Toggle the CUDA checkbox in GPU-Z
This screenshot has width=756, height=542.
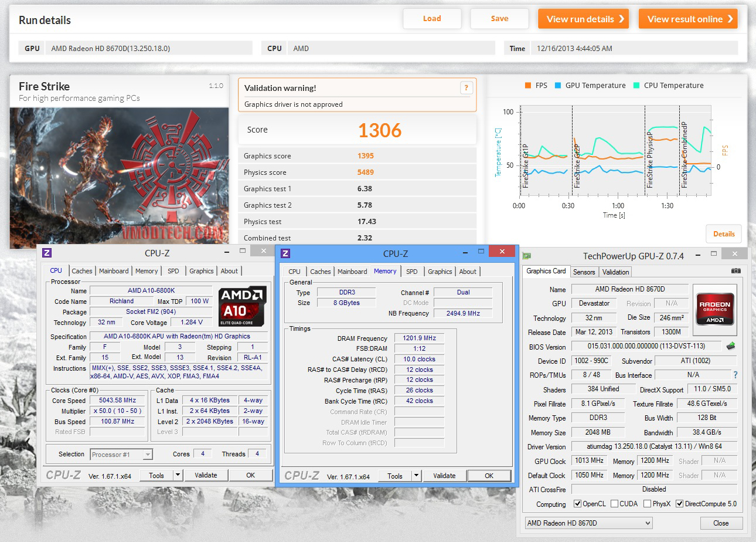pyautogui.click(x=614, y=504)
